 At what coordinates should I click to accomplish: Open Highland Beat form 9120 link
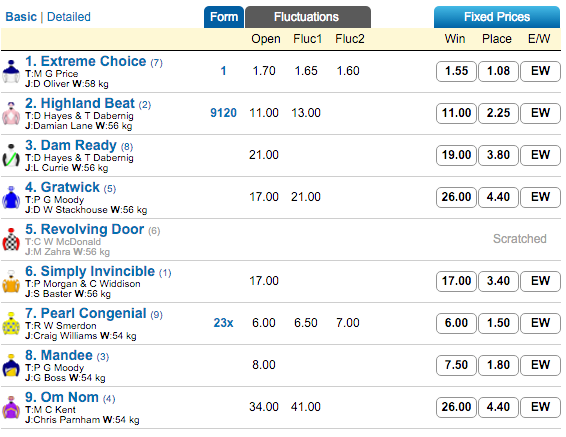[x=223, y=113]
